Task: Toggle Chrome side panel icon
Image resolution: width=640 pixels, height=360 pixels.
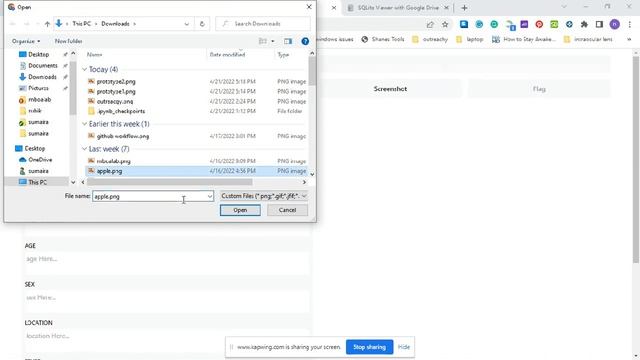Action: (x=599, y=24)
